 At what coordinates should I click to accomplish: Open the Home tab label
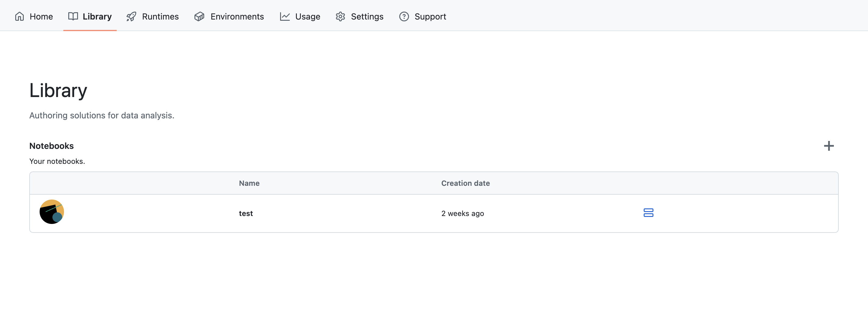41,16
